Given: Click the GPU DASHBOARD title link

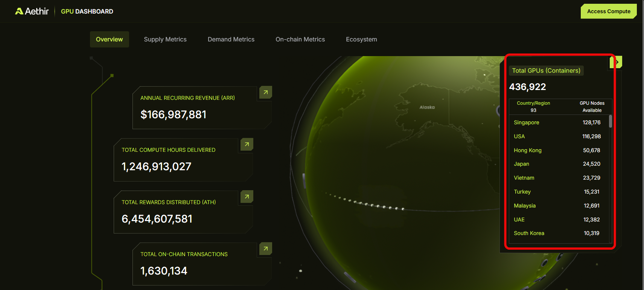Looking at the screenshot, I should click(87, 12).
